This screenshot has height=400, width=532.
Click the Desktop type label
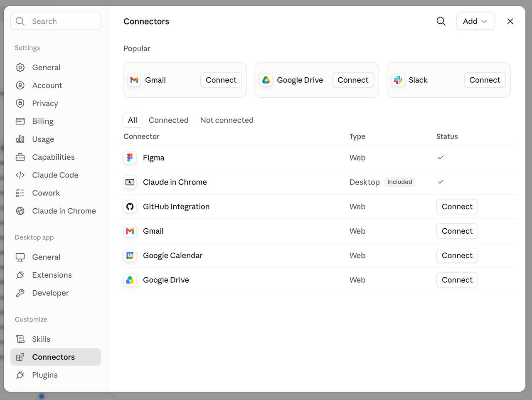point(365,182)
